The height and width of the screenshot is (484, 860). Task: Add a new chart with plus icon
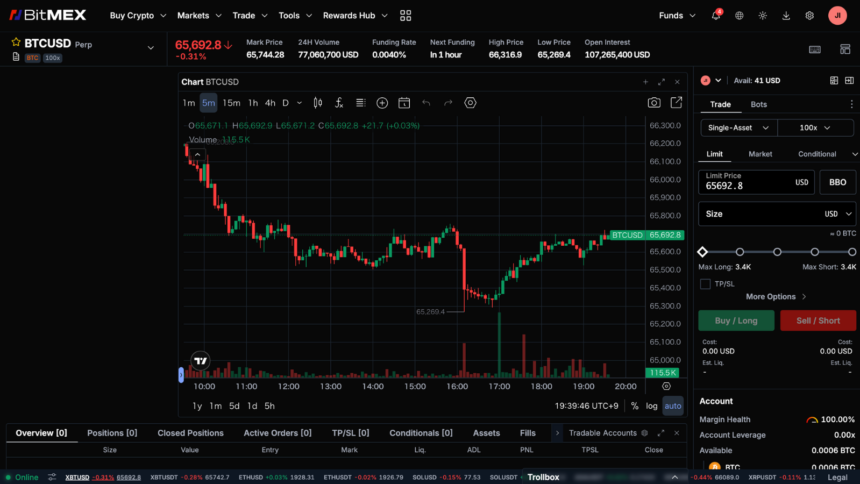click(646, 82)
